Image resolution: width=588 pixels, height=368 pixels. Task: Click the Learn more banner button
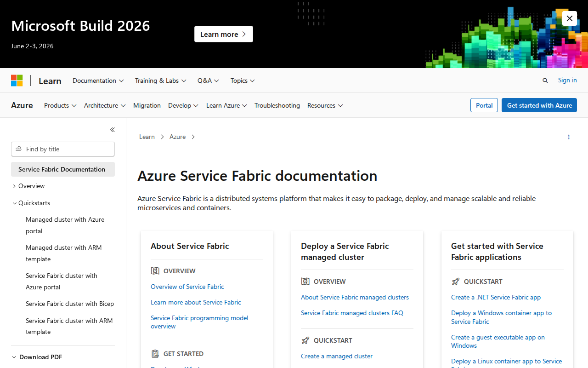224,34
